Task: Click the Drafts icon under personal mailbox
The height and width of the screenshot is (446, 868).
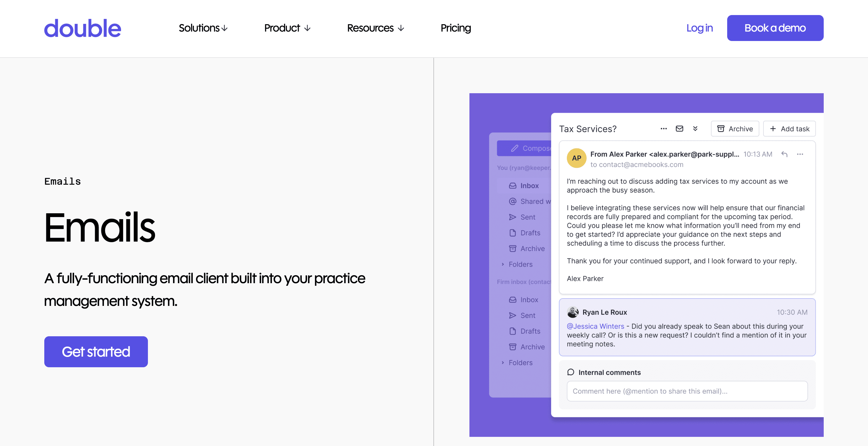Action: [513, 233]
